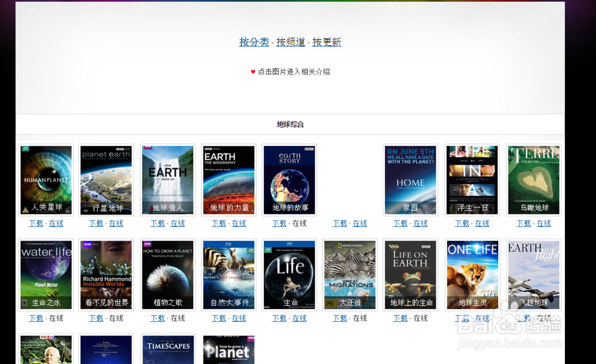Click 下载 under 地球的故事
Image resolution: width=596 pixels, height=364 pixels.
tap(280, 223)
